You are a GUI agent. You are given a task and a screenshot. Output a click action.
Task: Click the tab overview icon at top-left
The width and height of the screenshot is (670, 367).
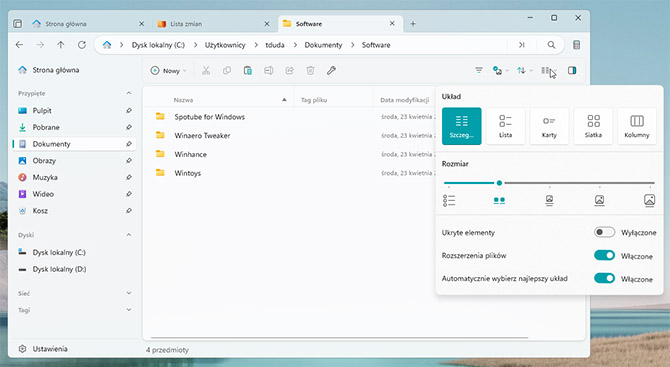point(18,23)
